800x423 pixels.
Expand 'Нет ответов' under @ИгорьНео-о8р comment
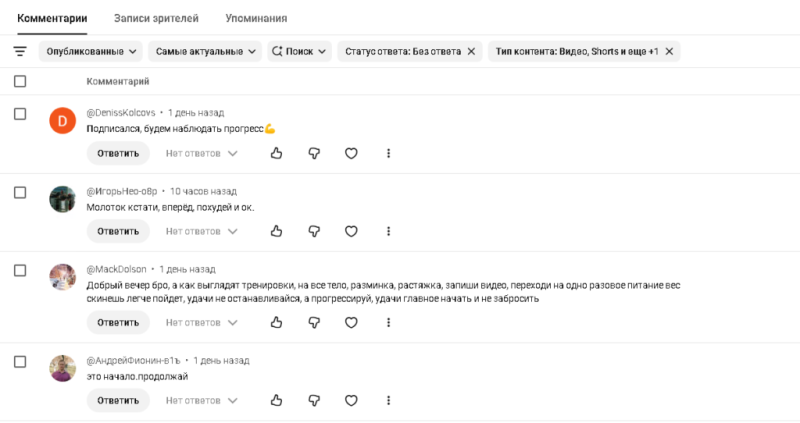[202, 231]
